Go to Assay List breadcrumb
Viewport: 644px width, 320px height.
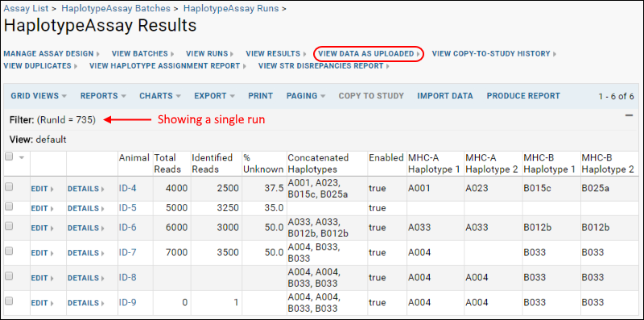pos(26,8)
